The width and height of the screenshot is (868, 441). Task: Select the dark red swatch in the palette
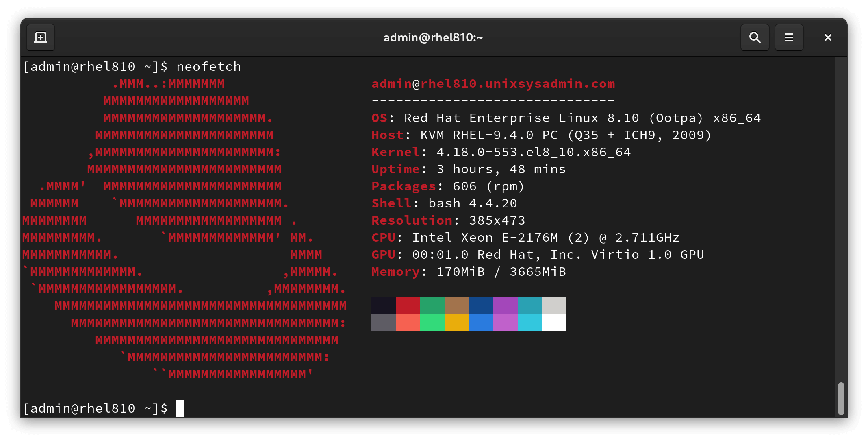coord(408,306)
